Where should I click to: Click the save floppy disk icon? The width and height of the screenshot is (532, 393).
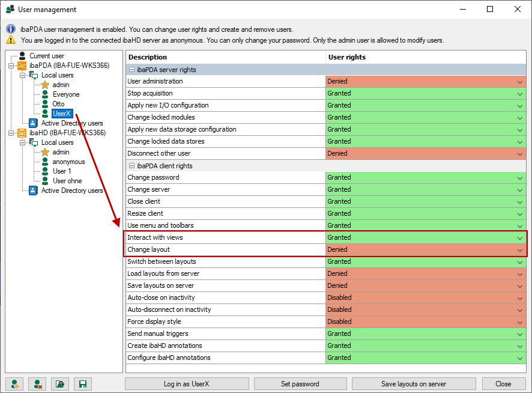click(x=83, y=384)
